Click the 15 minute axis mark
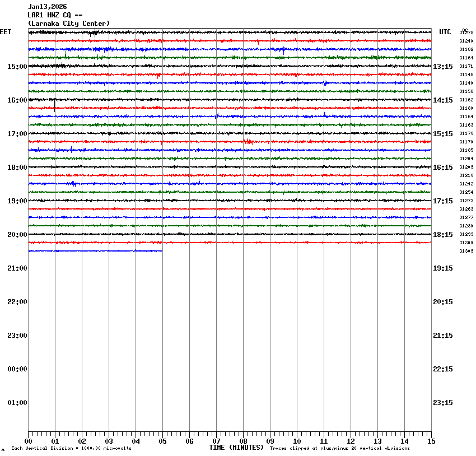This screenshot has height=456, width=476. (x=431, y=441)
